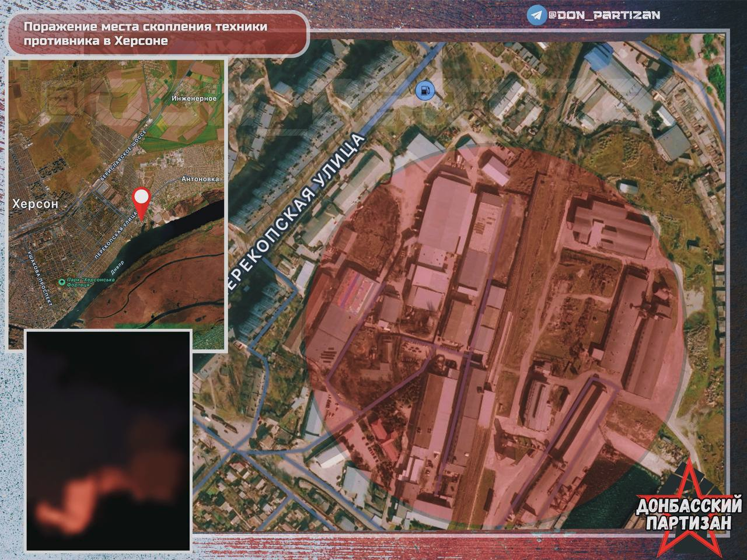747x560 pixels.
Task: Open the @DON_PARTIZAN channel handle
Action: (603, 16)
